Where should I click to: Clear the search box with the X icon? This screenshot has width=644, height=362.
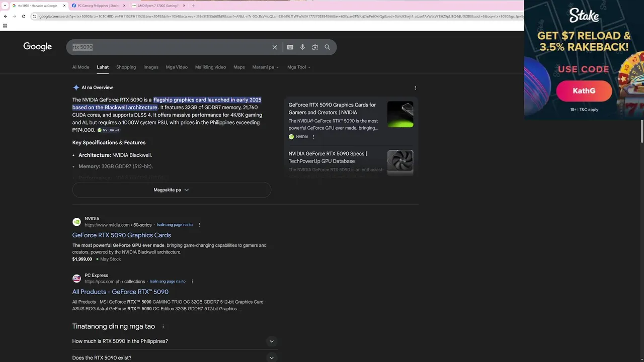(275, 47)
